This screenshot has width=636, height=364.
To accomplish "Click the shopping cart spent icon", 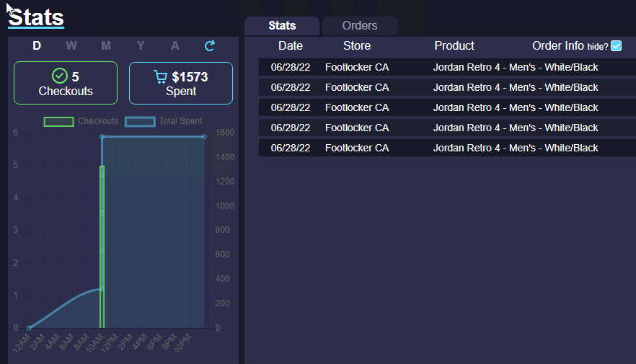I will pyautogui.click(x=160, y=76).
